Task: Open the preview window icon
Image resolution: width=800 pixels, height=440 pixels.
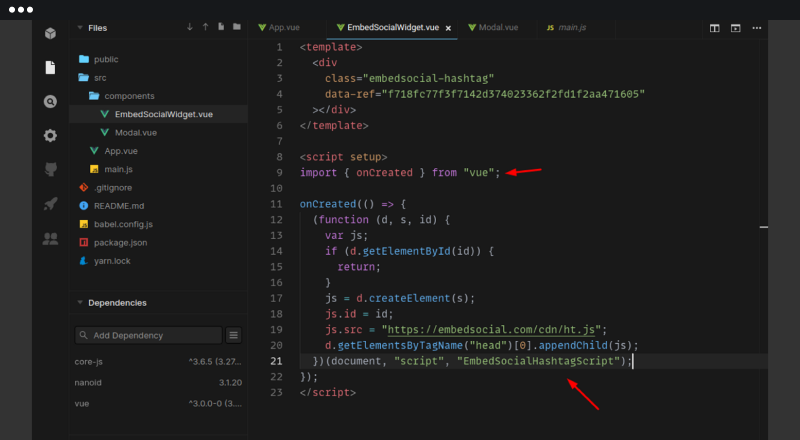Action: [x=735, y=28]
